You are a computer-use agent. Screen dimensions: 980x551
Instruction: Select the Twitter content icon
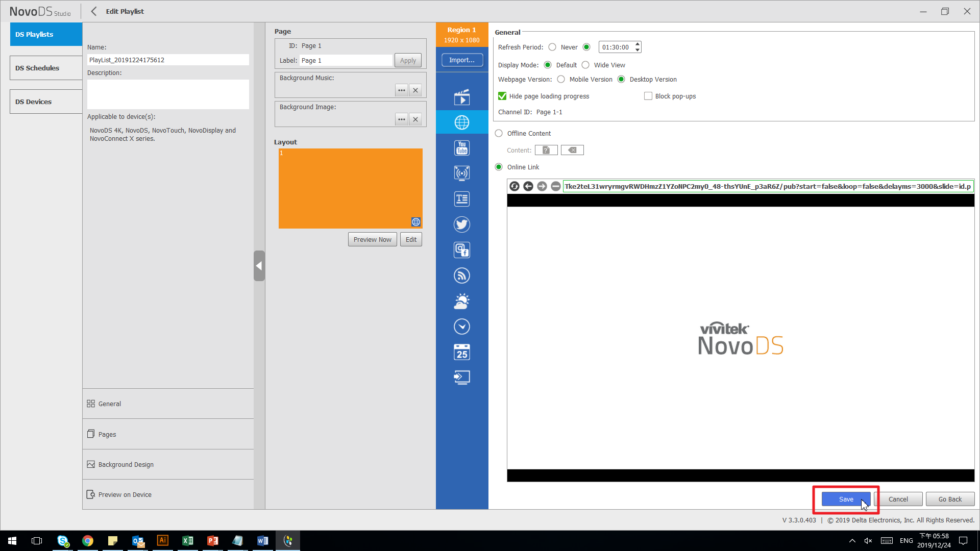point(462,224)
